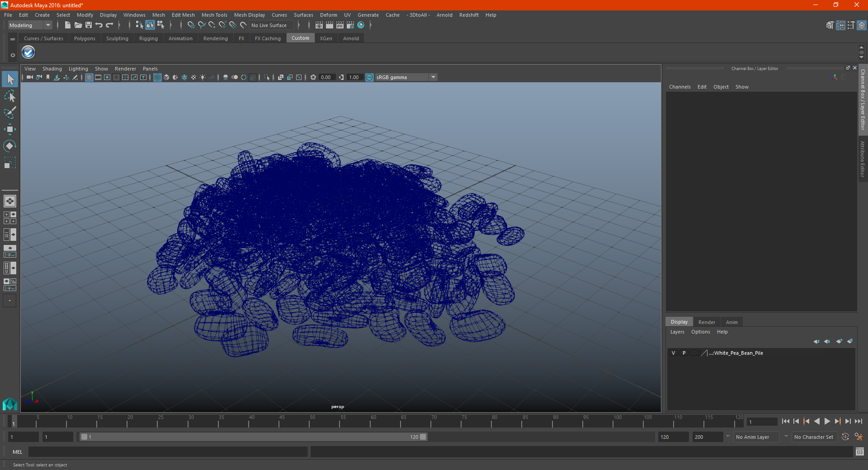Open the shelf options gear menu

(x=13, y=55)
